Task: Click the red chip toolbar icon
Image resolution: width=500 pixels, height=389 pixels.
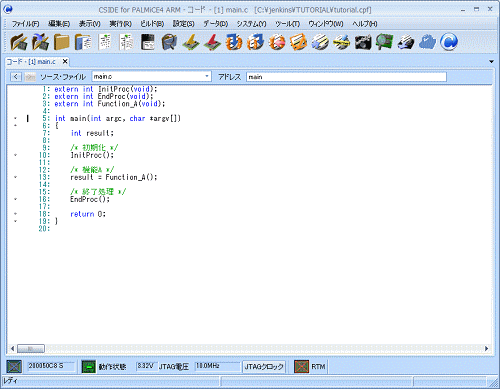Action: (213, 42)
